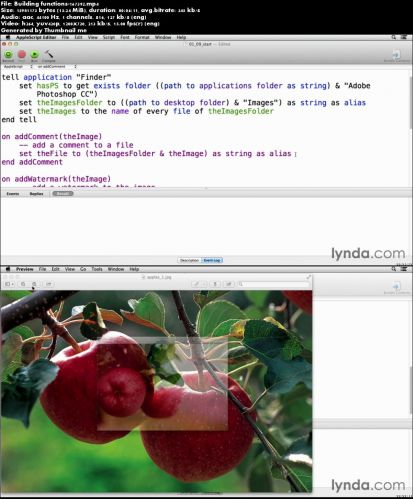The width and height of the screenshot is (413, 499).
Task: Click the Preview search field
Action: click(x=273, y=284)
